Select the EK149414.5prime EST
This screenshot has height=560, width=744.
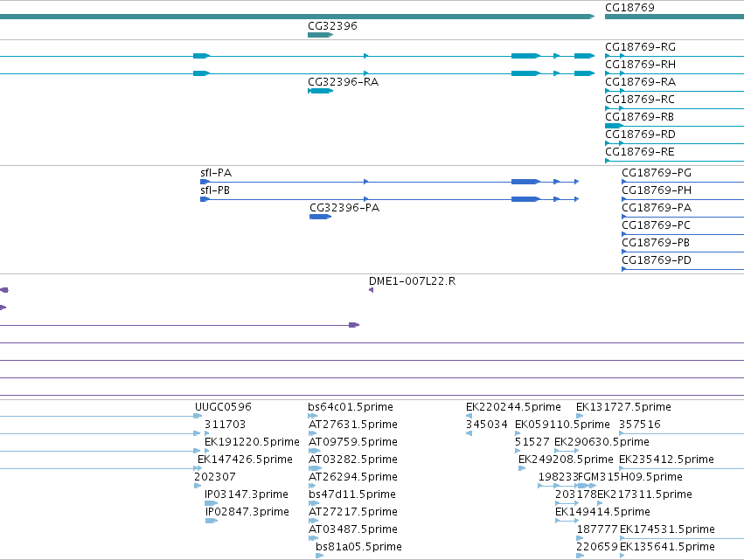pos(602,512)
